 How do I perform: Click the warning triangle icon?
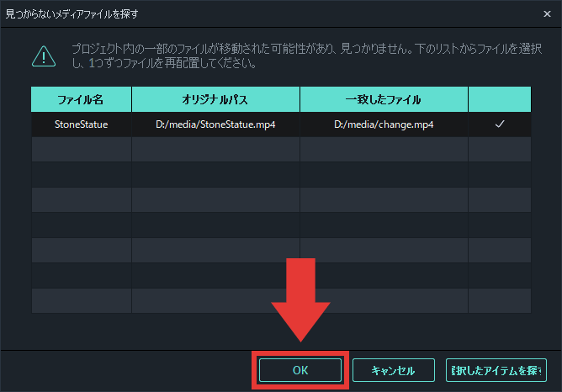tap(44, 56)
